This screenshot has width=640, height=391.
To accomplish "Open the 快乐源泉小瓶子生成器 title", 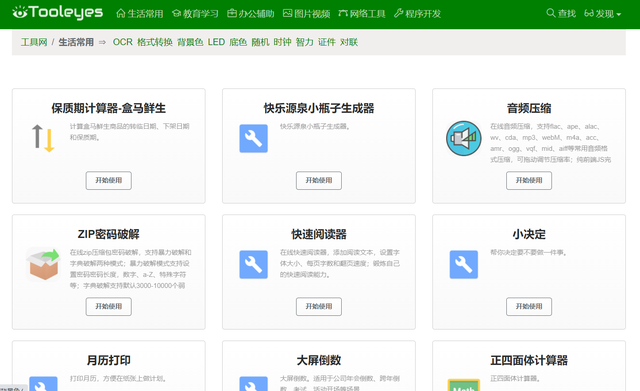I will [x=319, y=108].
